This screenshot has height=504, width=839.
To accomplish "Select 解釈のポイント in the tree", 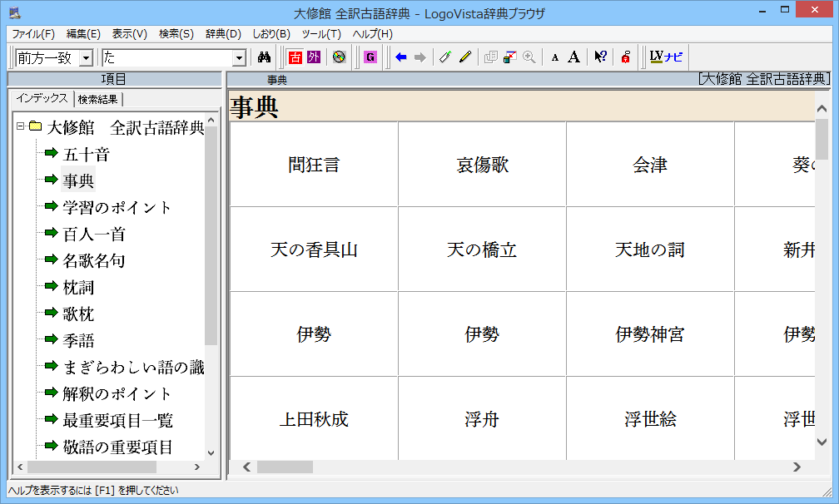I will point(117,394).
